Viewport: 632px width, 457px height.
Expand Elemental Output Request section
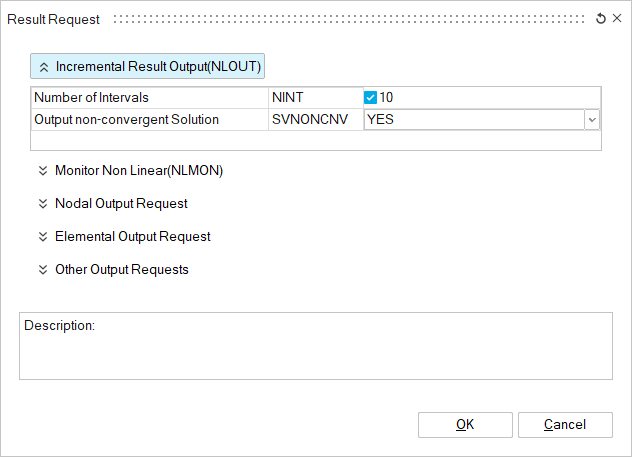pyautogui.click(x=133, y=237)
